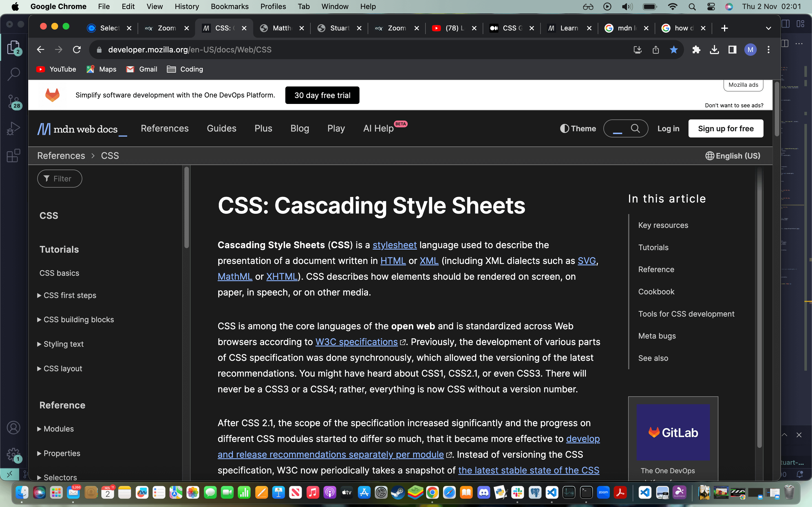Open the English (US) language selector

pos(732,155)
